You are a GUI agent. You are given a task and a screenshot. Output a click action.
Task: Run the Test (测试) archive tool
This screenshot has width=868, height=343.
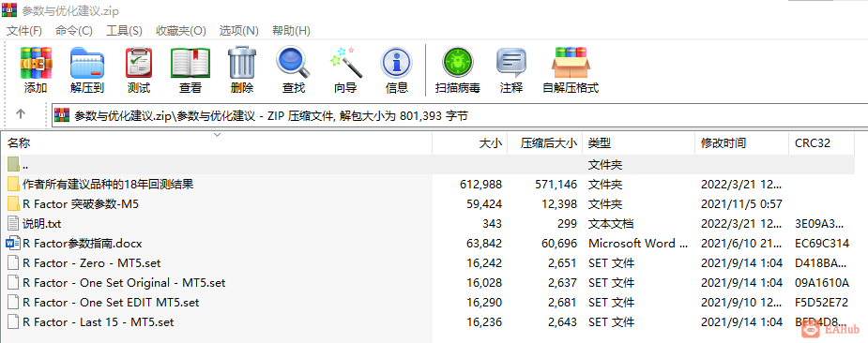coord(138,63)
